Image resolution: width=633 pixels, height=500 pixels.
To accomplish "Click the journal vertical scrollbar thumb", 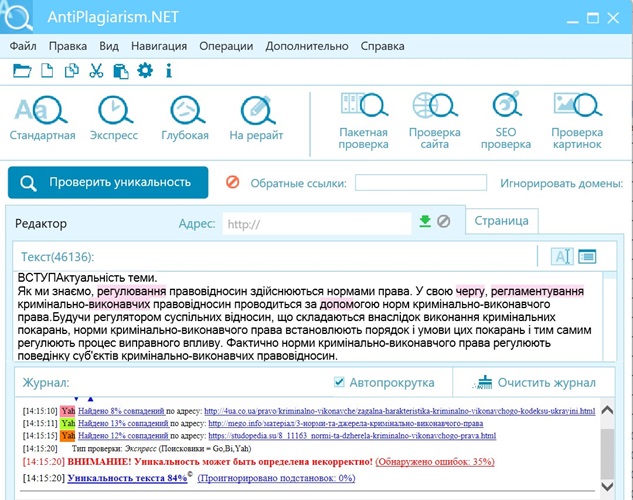I will click(607, 454).
